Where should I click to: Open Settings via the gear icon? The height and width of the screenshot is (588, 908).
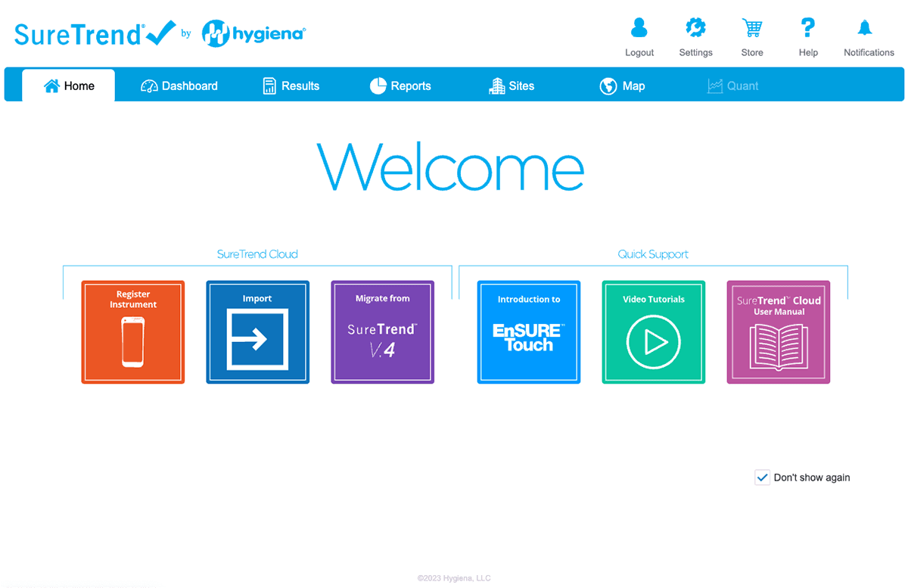(695, 28)
